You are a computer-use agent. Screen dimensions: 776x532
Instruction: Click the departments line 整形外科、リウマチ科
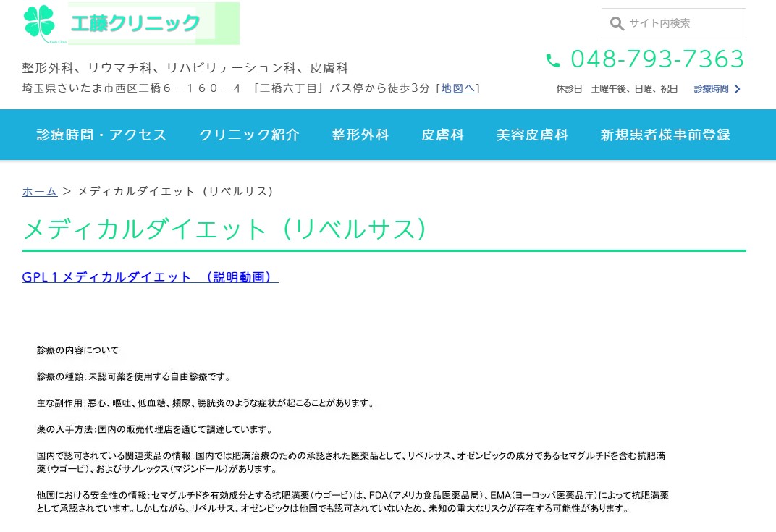coord(185,68)
